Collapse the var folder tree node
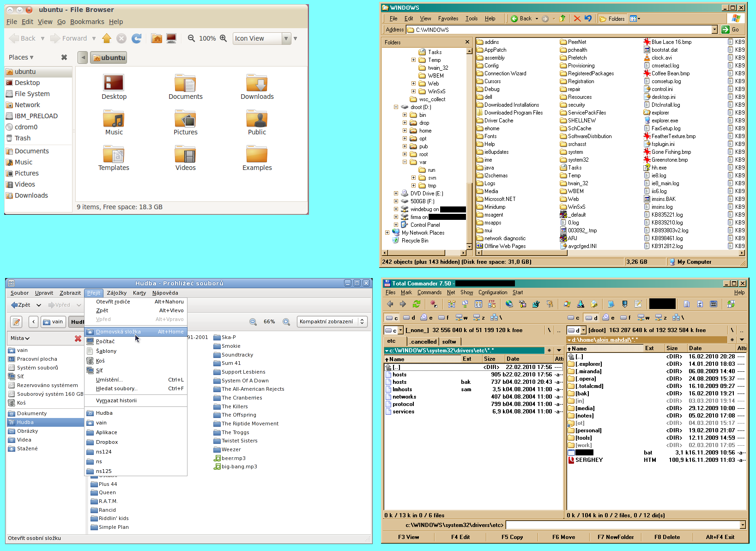 (x=405, y=162)
